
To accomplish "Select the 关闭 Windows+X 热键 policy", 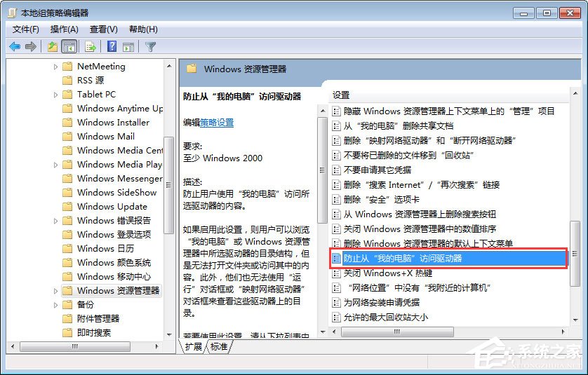I will pos(387,273).
